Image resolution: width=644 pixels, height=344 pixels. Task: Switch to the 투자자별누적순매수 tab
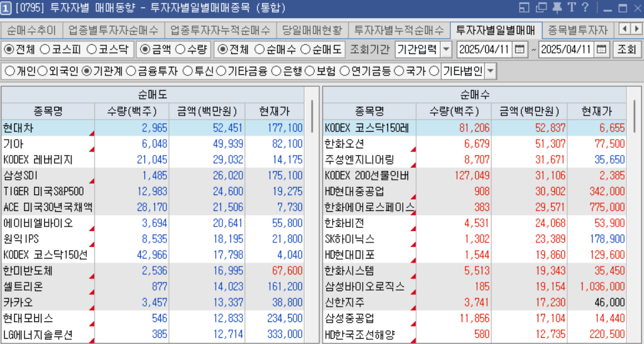click(399, 30)
